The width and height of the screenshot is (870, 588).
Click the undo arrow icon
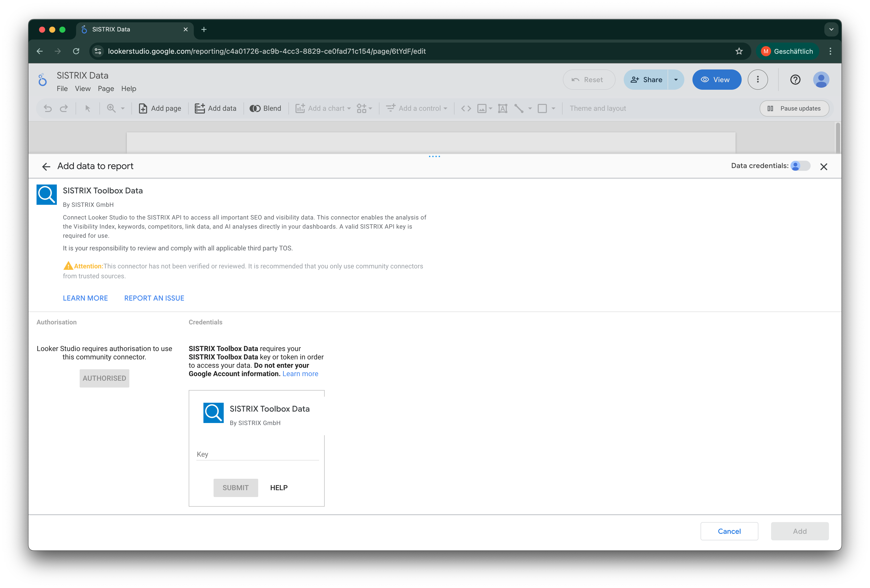[x=47, y=108]
